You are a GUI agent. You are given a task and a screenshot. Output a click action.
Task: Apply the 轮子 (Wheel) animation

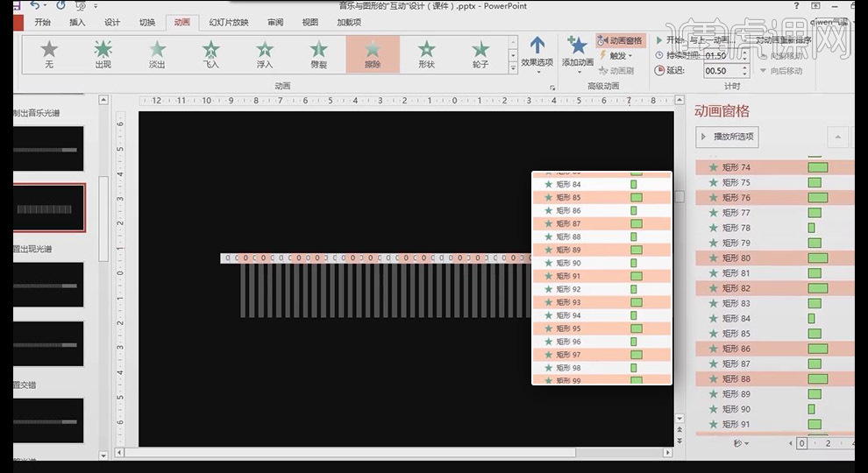tap(480, 53)
